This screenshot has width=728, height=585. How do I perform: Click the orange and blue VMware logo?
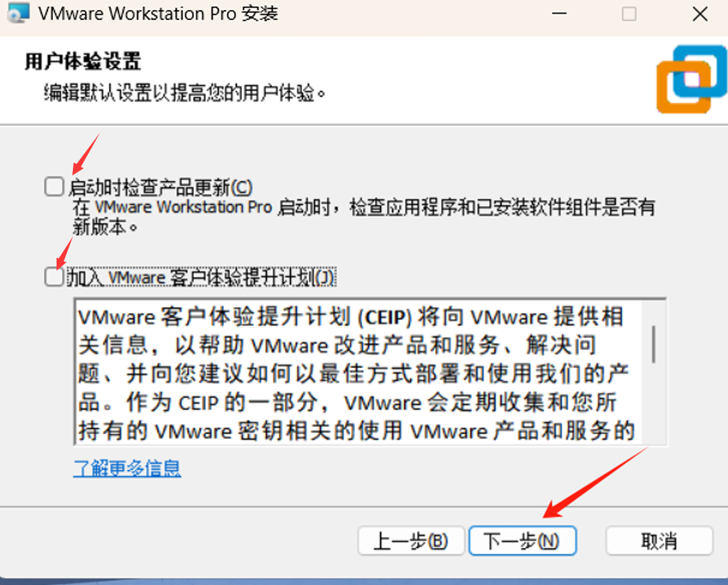[691, 79]
